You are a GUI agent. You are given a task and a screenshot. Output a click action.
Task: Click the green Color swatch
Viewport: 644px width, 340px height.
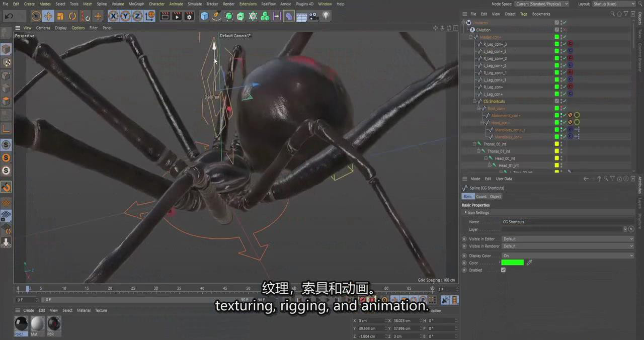[x=513, y=263]
